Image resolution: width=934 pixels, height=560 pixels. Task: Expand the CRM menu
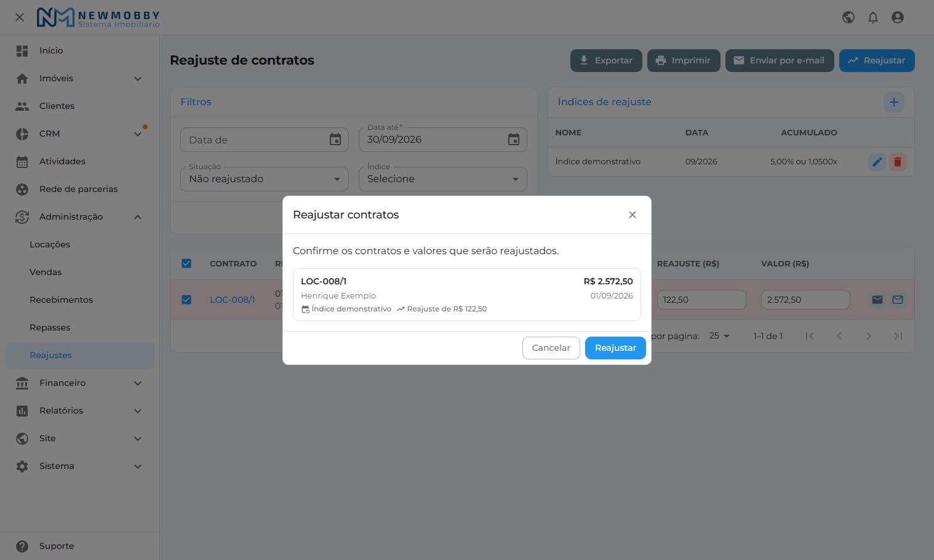coord(80,134)
